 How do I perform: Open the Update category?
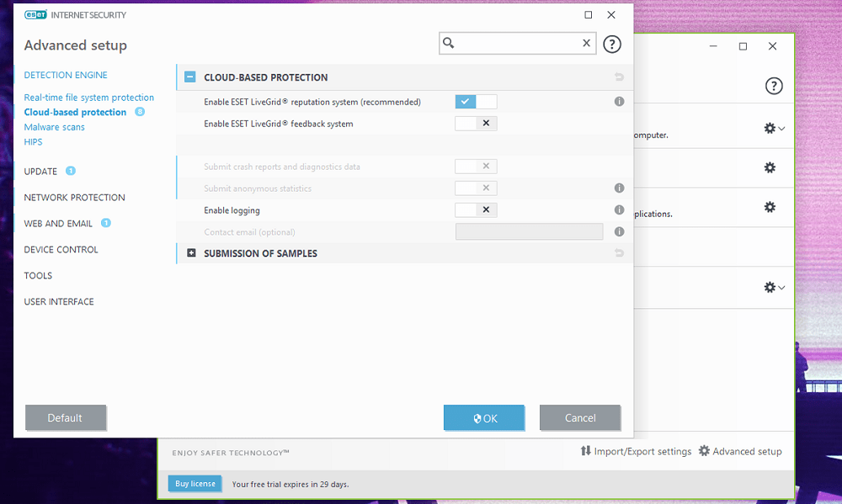tap(40, 171)
